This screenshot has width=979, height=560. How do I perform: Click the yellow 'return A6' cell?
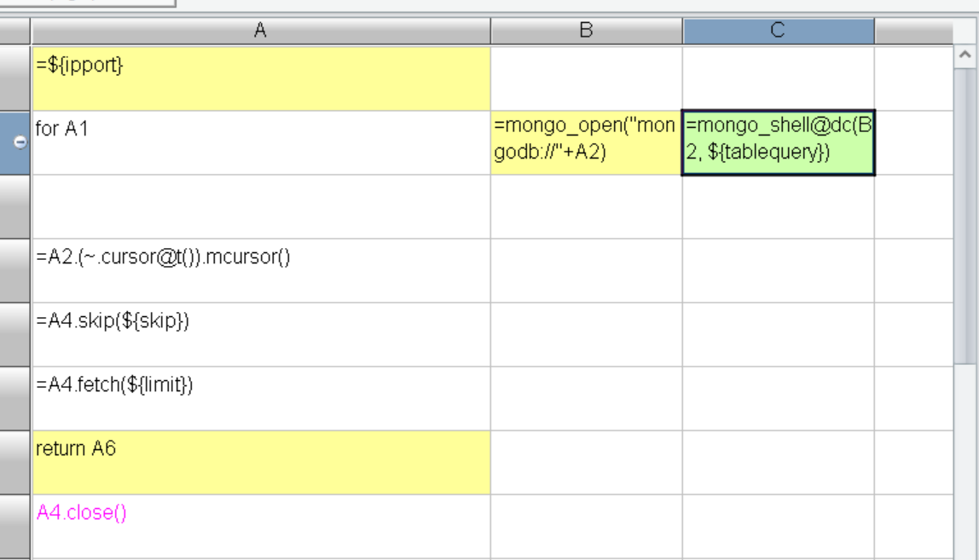261,462
